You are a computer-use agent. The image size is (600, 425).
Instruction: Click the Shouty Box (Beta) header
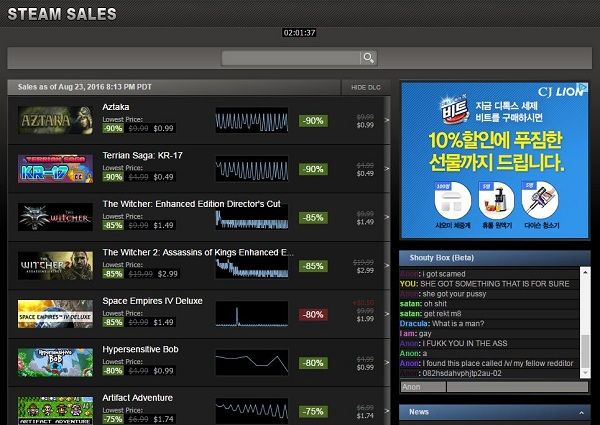click(494, 258)
